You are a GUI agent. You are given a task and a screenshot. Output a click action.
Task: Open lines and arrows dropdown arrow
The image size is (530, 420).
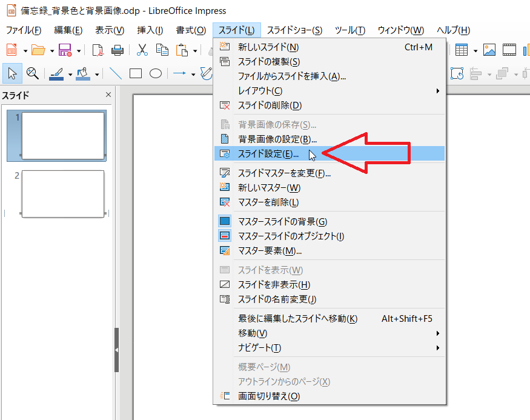tap(193, 75)
